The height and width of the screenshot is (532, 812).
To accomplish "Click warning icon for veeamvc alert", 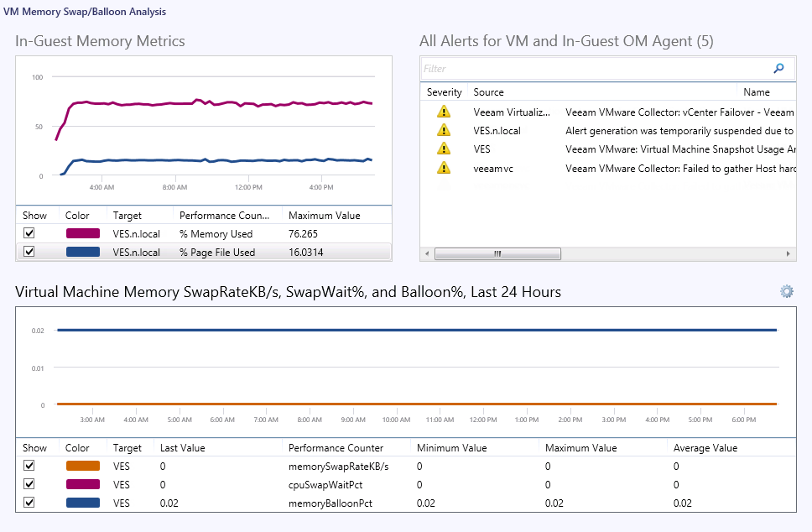I will pyautogui.click(x=444, y=168).
